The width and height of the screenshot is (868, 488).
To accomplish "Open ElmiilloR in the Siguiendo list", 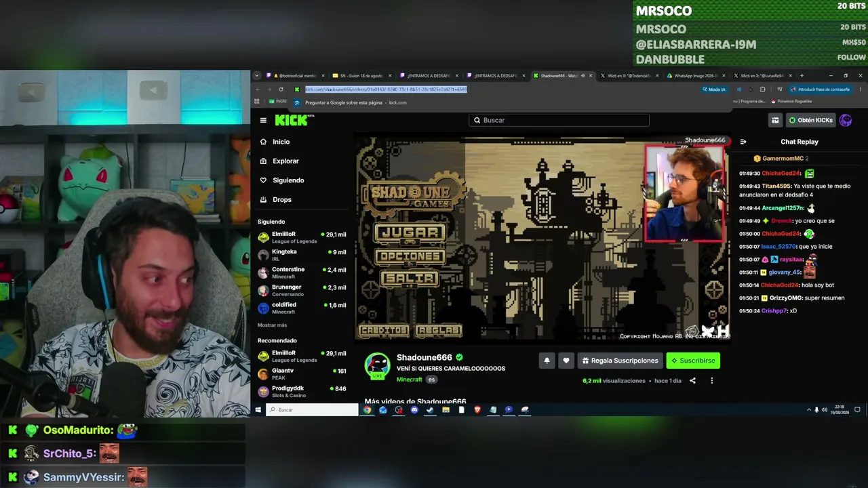I will click(x=302, y=237).
